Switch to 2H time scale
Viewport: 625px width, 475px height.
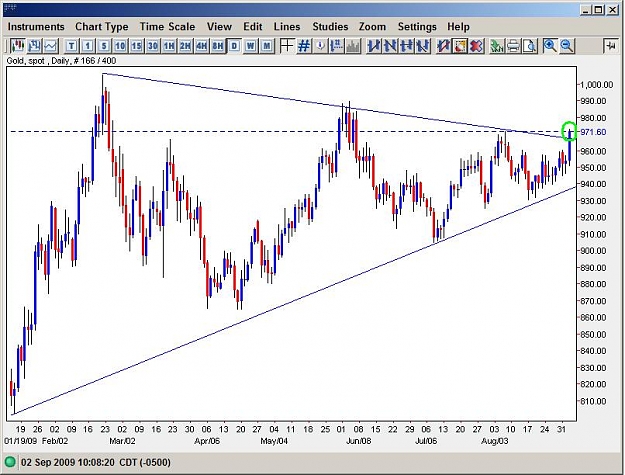[x=185, y=46]
